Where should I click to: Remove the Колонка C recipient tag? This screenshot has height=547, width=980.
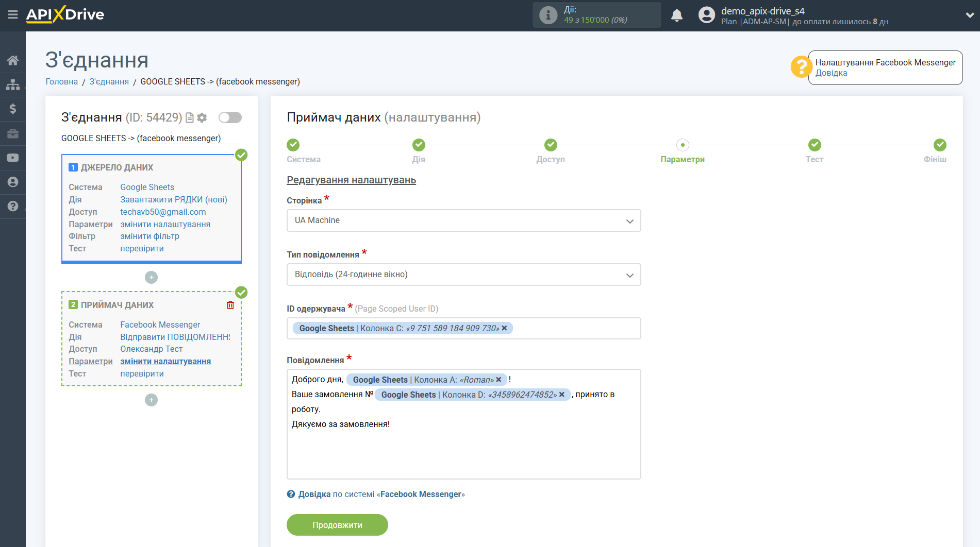[x=504, y=328]
